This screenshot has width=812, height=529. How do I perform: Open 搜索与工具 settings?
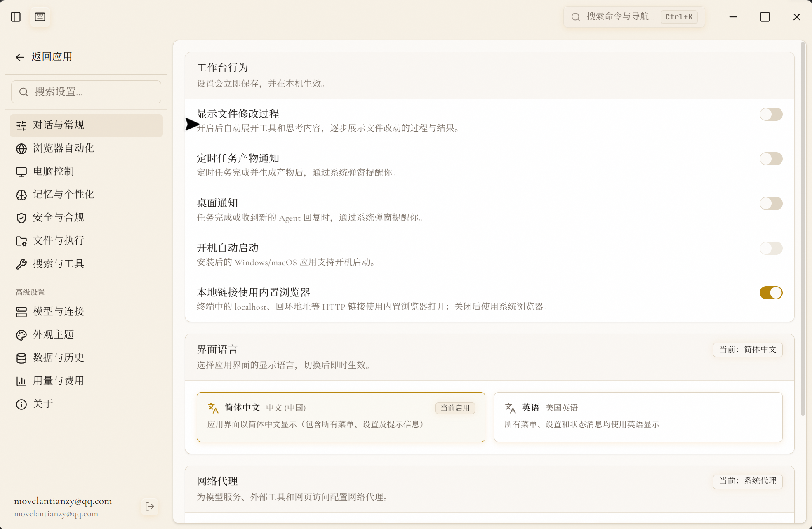(86, 264)
